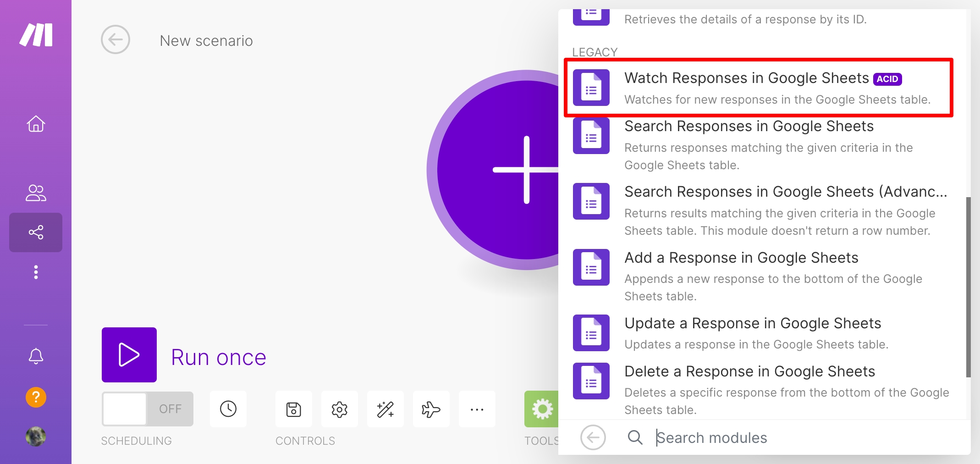Click the 'Run once' label
The height and width of the screenshot is (464, 980).
pyautogui.click(x=219, y=357)
